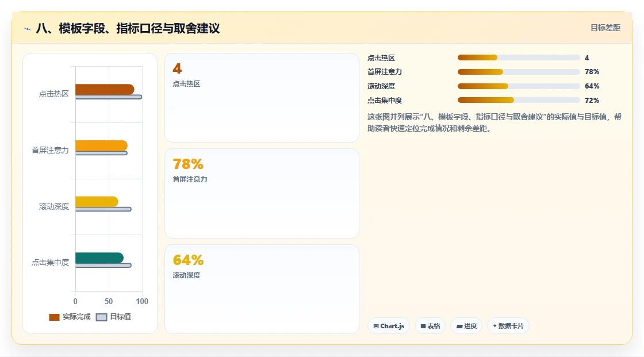Click the 点击集中度 progress bar
Image resolution: width=644 pixels, height=357 pixels.
518,100
